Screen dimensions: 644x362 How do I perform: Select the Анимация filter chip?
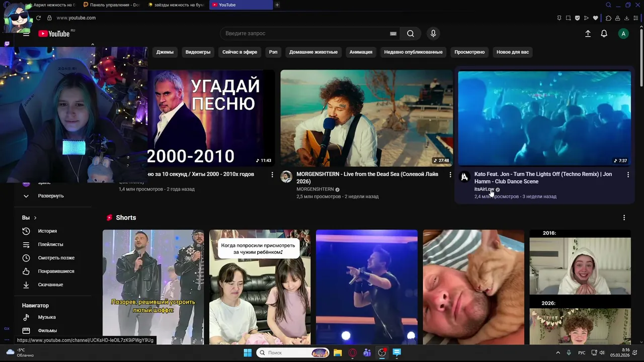pos(361,52)
